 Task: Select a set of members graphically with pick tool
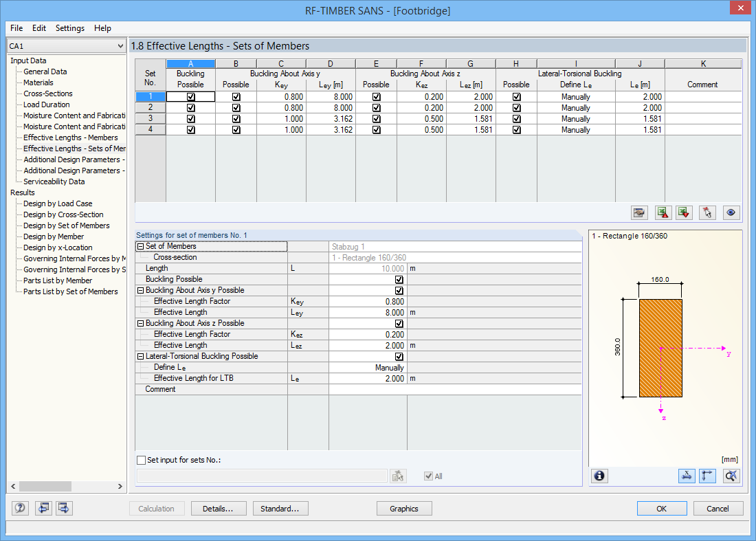pos(707,212)
